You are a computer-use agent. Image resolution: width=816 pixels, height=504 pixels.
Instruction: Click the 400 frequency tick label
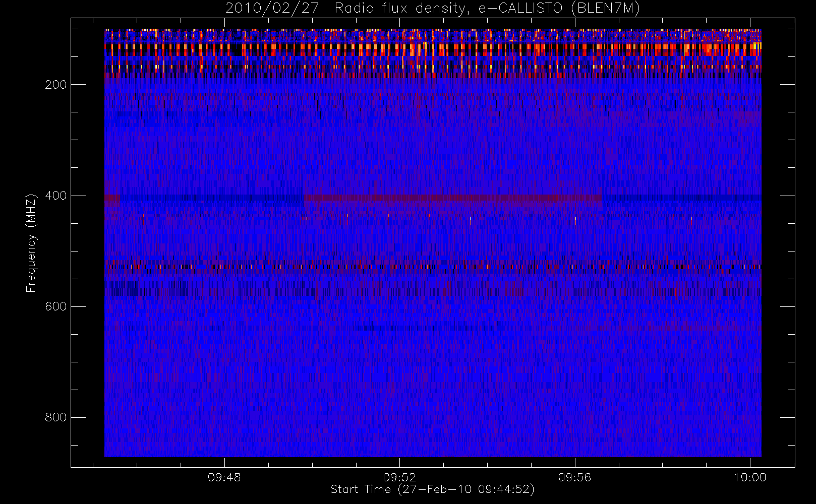coord(55,196)
